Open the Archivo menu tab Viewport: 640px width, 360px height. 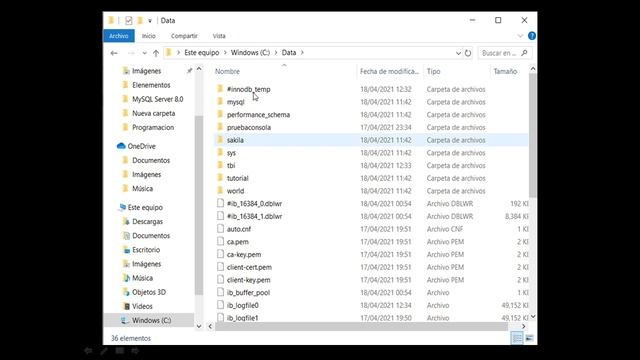(x=119, y=36)
